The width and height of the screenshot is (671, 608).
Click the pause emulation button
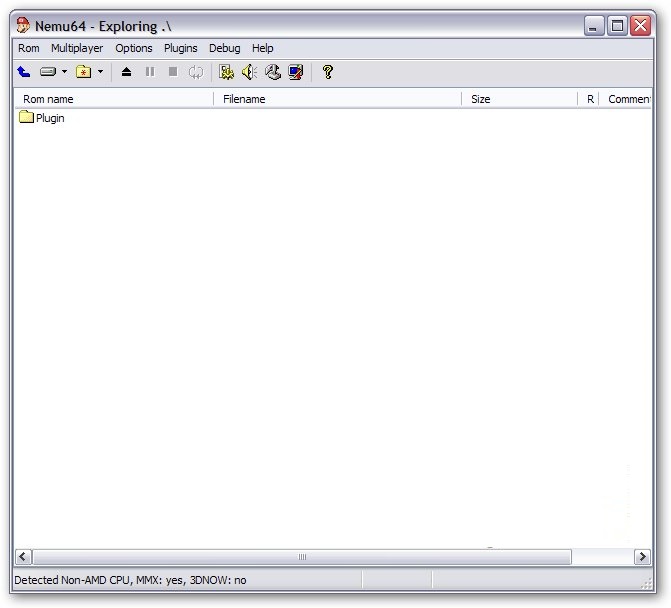tap(150, 72)
